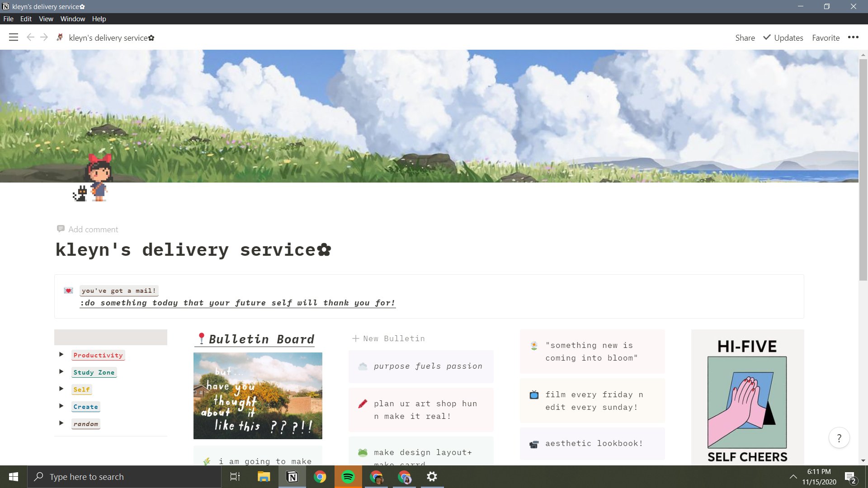Open the three-dots page options menu
Image resolution: width=868 pixels, height=488 pixels.
[x=853, y=38]
